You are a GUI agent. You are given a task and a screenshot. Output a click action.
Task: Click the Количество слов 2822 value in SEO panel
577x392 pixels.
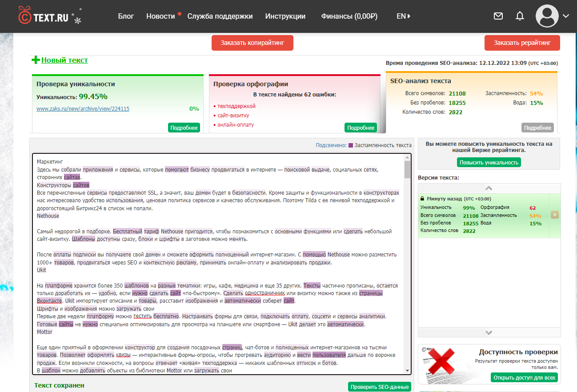pyautogui.click(x=455, y=112)
